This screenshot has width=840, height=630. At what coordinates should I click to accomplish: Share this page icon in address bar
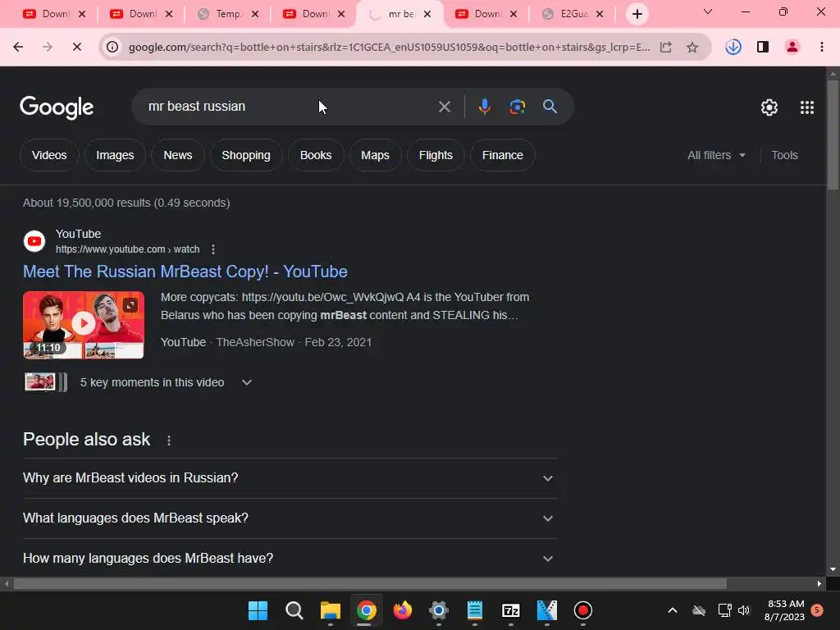(666, 47)
